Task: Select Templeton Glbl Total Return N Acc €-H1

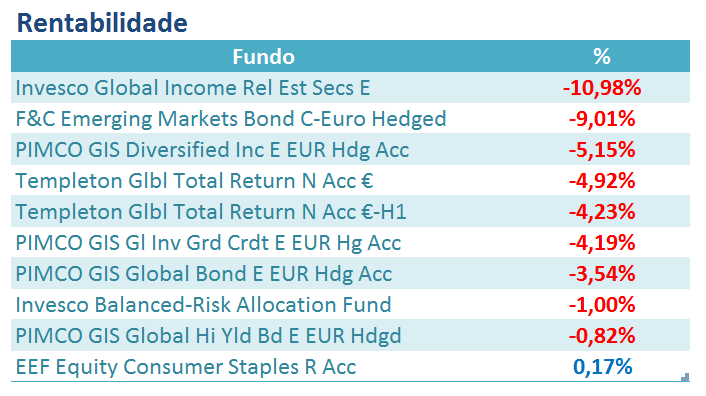Action: 211,212
